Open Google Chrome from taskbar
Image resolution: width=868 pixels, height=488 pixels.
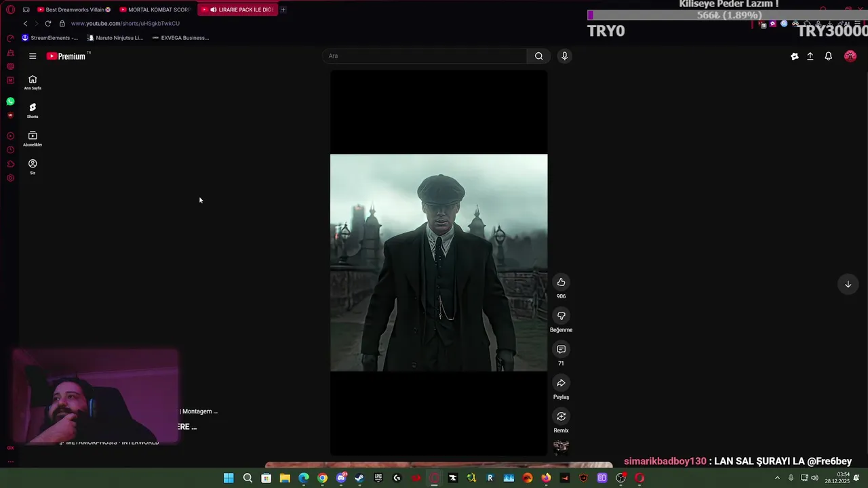[322, 478]
